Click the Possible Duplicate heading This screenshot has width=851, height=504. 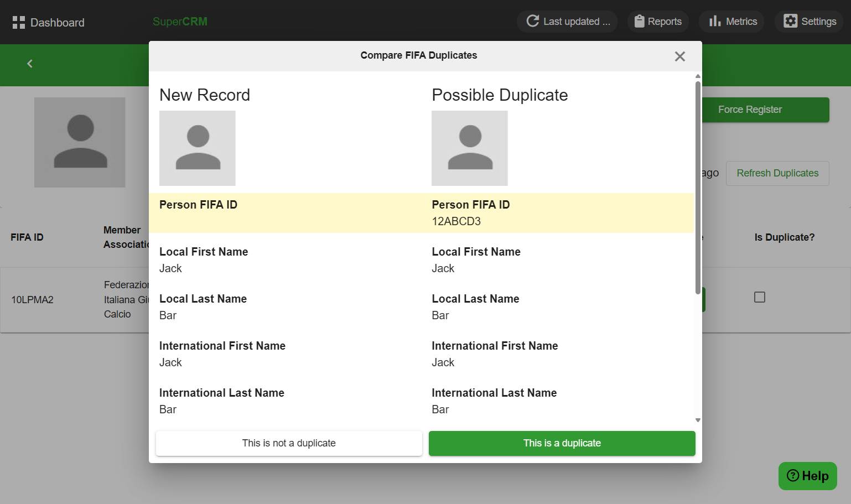pyautogui.click(x=500, y=95)
